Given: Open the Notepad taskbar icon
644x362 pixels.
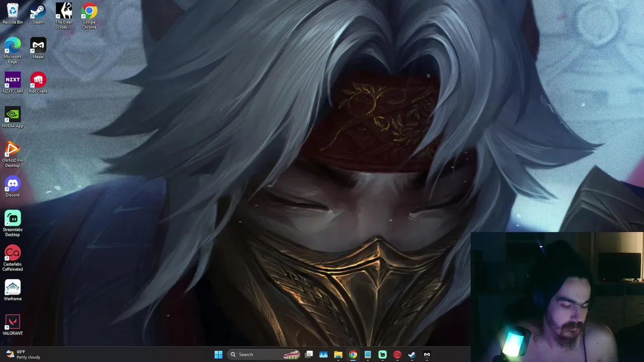Looking at the screenshot, I should 368,354.
